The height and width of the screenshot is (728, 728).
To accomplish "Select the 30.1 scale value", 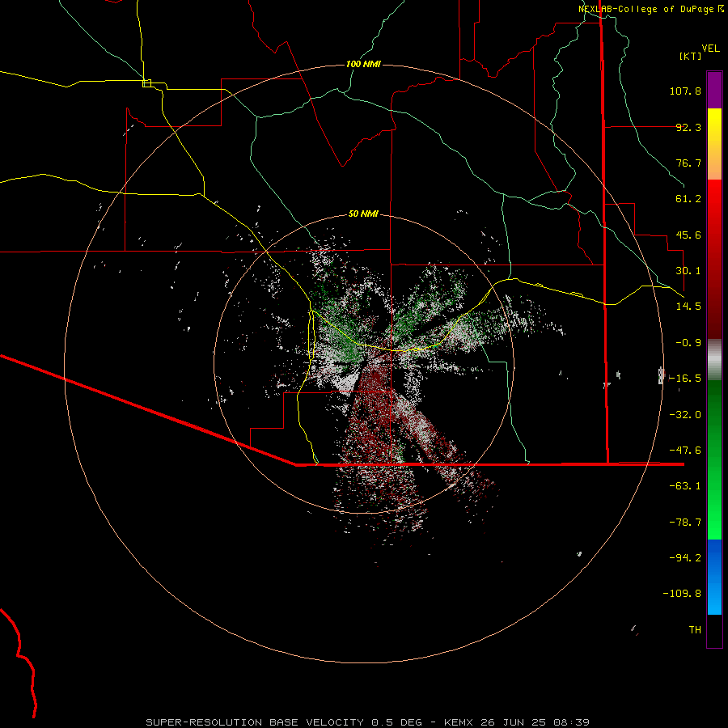I will pos(688,271).
